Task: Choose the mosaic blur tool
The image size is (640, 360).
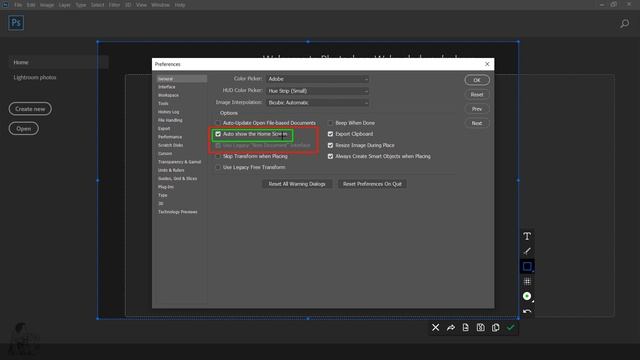Action: pyautogui.click(x=527, y=281)
